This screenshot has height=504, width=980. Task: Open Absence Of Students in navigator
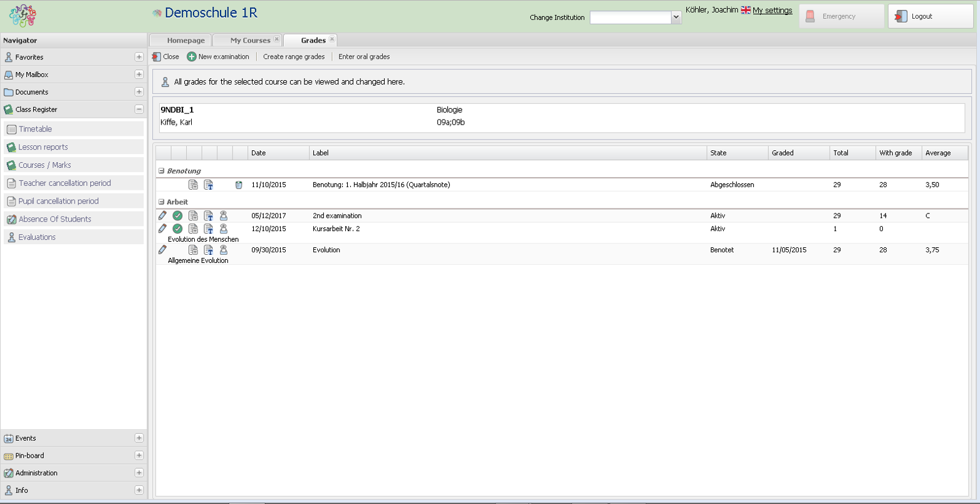click(55, 219)
